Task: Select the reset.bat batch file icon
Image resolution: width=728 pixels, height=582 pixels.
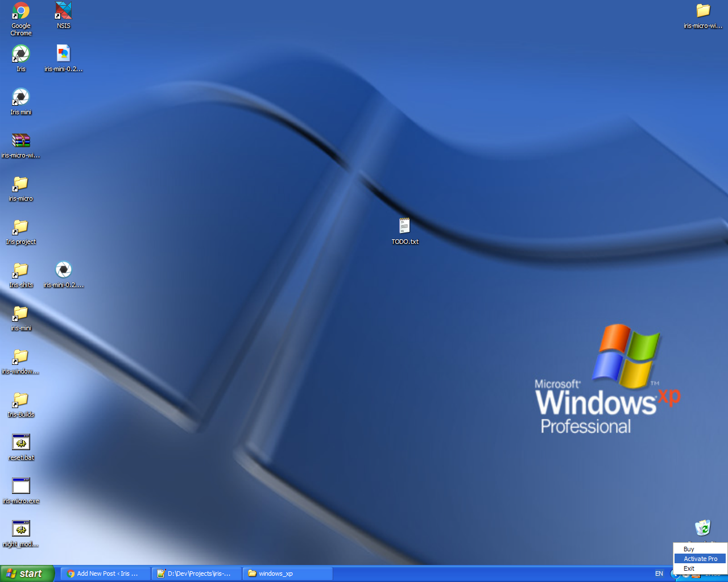Action: click(21, 447)
